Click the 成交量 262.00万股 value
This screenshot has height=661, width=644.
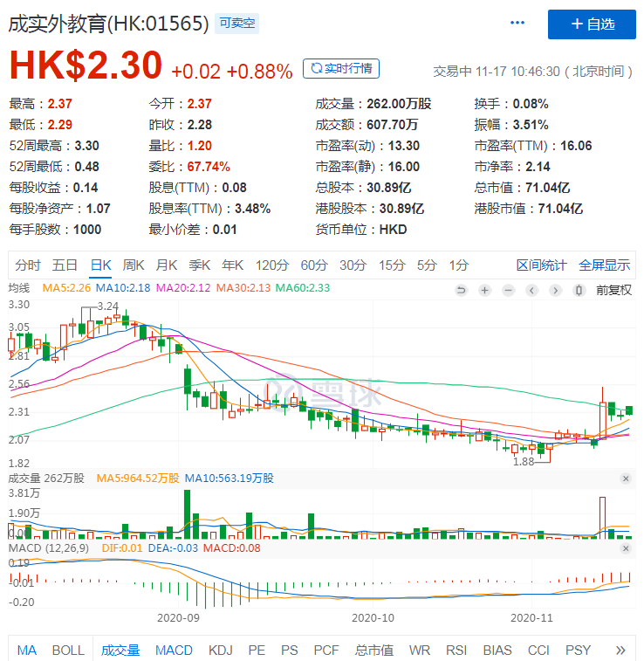(399, 104)
